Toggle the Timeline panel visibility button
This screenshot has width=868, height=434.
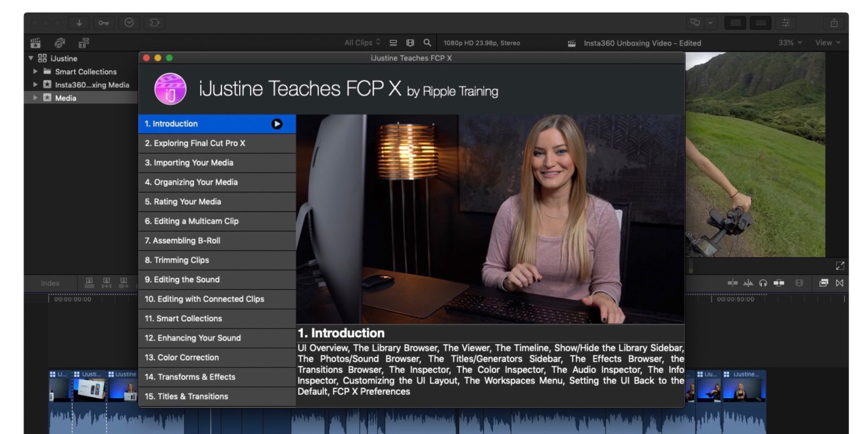point(761,23)
